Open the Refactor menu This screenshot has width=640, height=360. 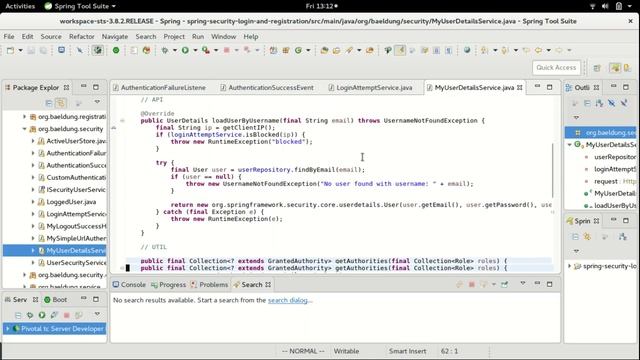click(x=82, y=36)
